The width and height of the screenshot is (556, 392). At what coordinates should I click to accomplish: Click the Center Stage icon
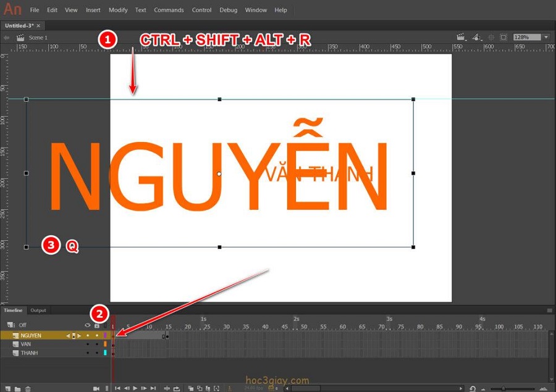tap(491, 38)
